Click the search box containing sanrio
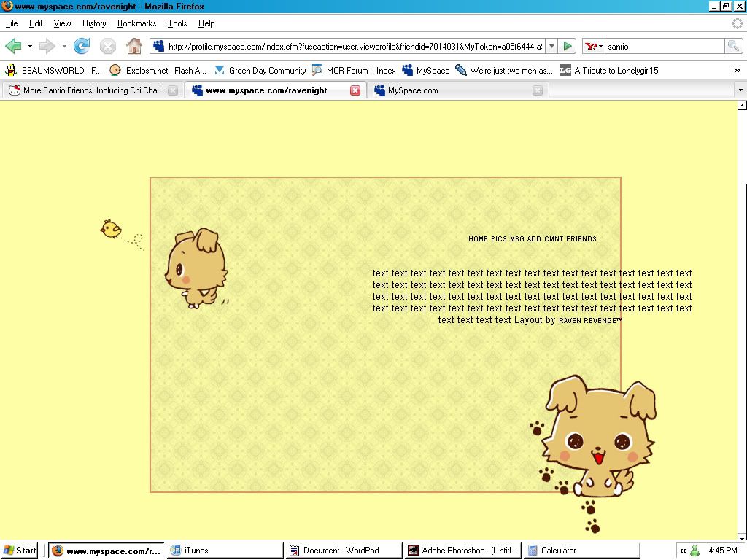The image size is (747, 560). [x=664, y=47]
